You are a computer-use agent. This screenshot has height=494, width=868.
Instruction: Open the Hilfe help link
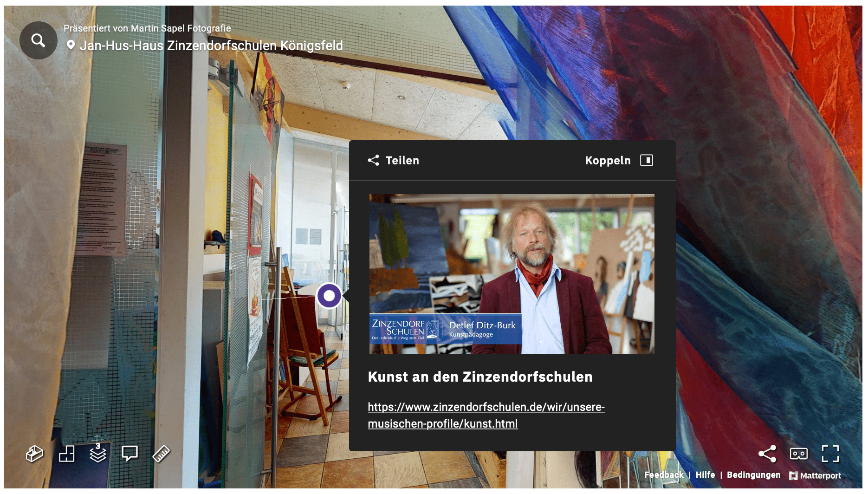click(x=705, y=475)
